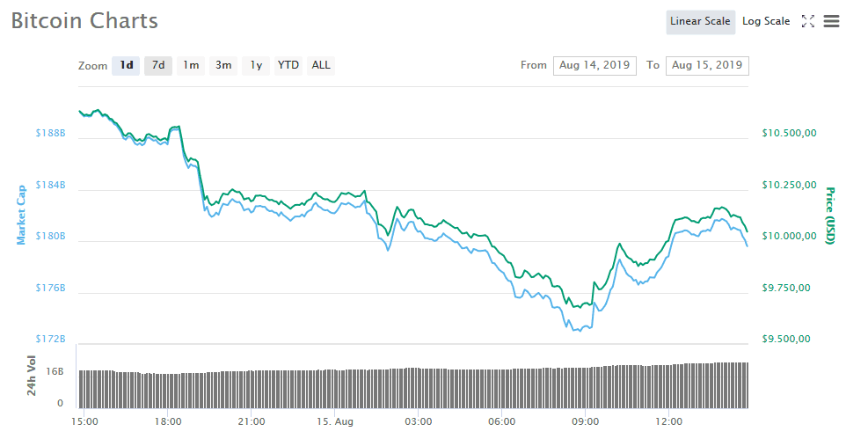Switch chart to Log Scale
Screen dimensions: 868x439
coord(766,22)
